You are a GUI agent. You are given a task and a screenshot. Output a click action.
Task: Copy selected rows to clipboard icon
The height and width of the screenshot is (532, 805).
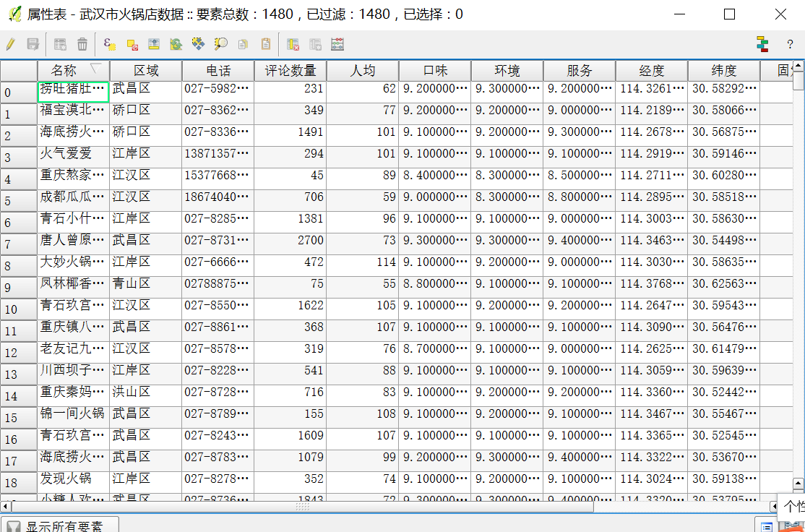tap(243, 45)
